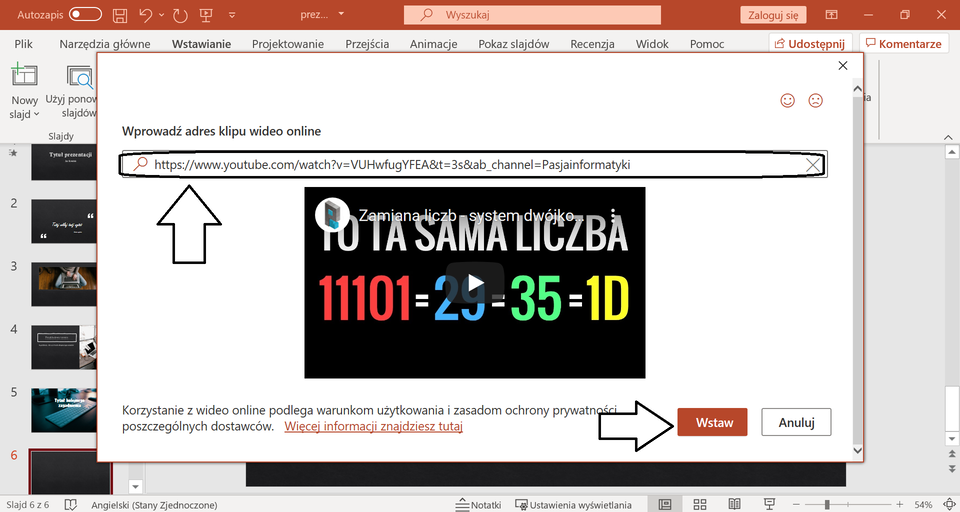Click Użyj ponownie slajdów icon

coord(80,78)
